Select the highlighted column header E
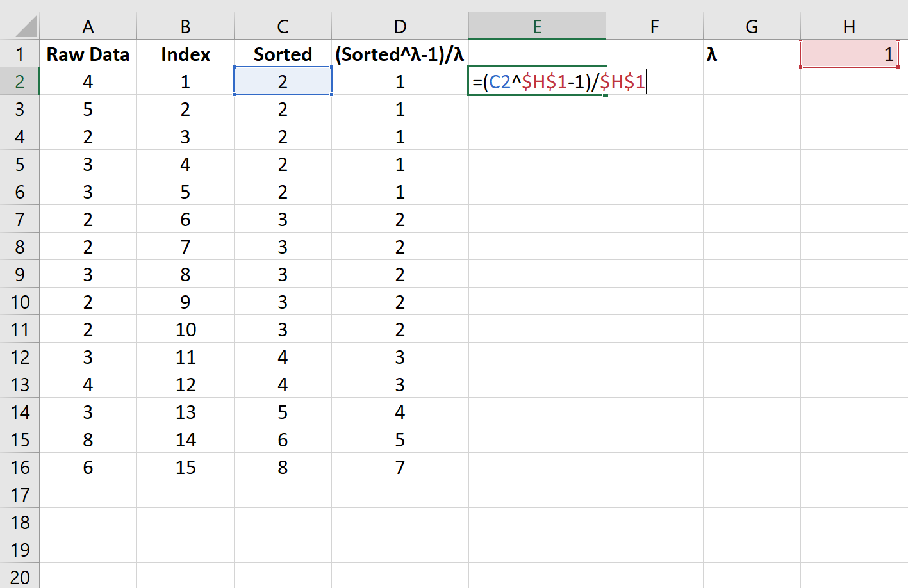908x588 pixels. pos(537,26)
